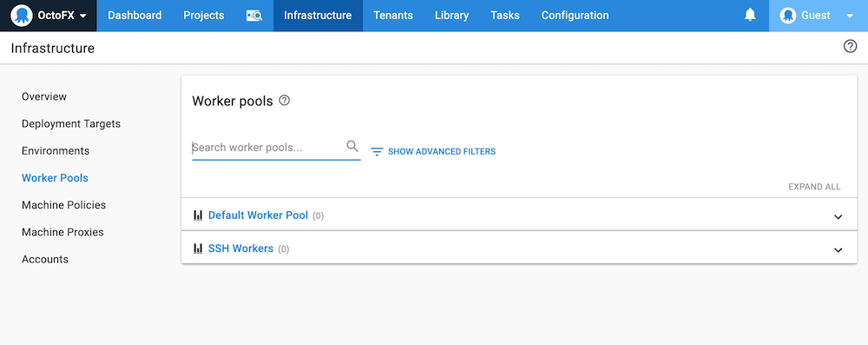The width and height of the screenshot is (868, 345).
Task: Open Machine Policies in the sidebar
Action: click(63, 205)
